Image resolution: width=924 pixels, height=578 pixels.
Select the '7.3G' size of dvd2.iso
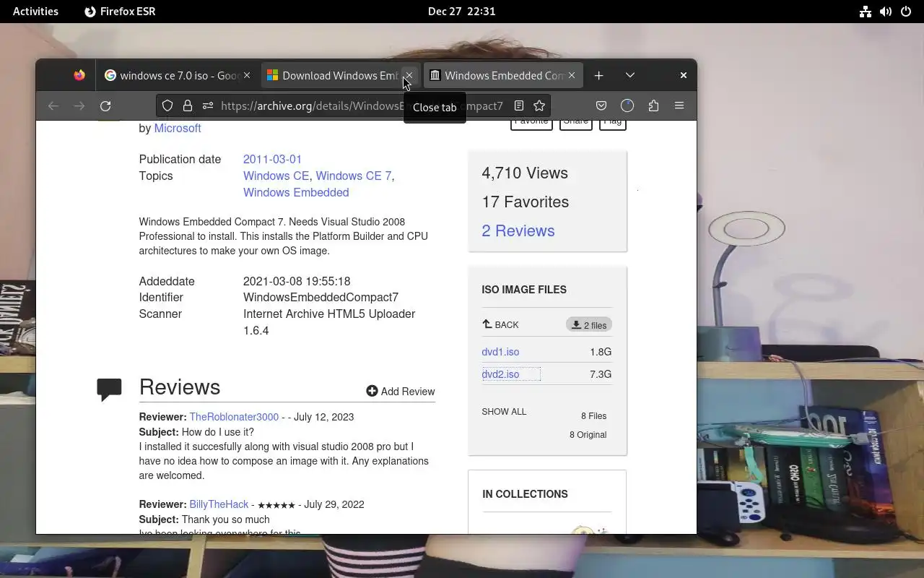[601, 374]
